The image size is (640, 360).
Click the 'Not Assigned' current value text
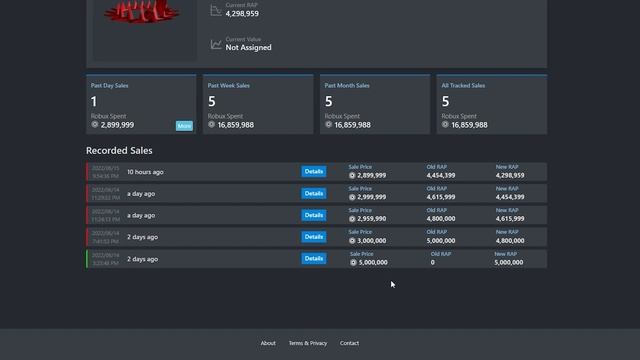click(249, 47)
